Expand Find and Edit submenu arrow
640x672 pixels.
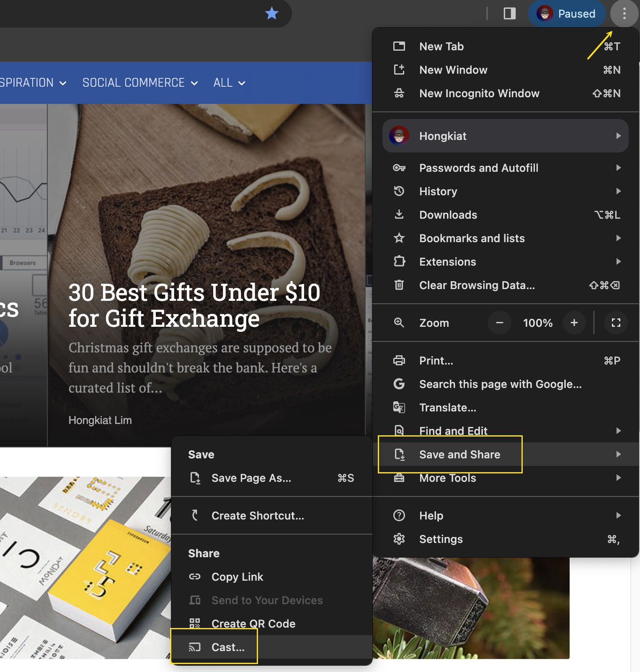pyautogui.click(x=618, y=431)
